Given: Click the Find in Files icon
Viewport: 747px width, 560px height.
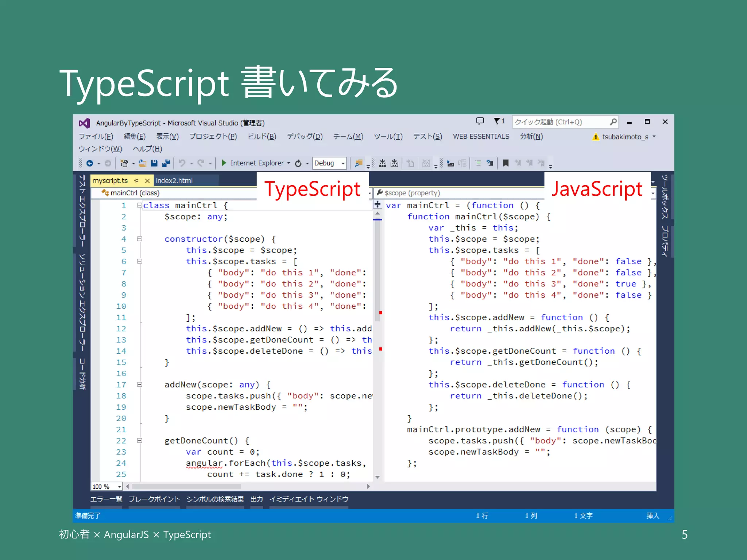Looking at the screenshot, I should [x=359, y=163].
